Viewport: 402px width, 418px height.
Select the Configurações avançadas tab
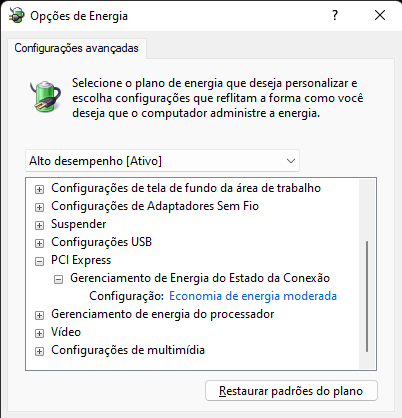76,48
